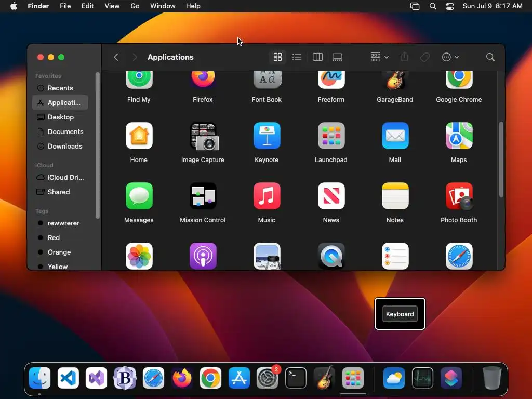This screenshot has width=532, height=399.
Task: Select the Preview app icon
Action: click(267, 256)
